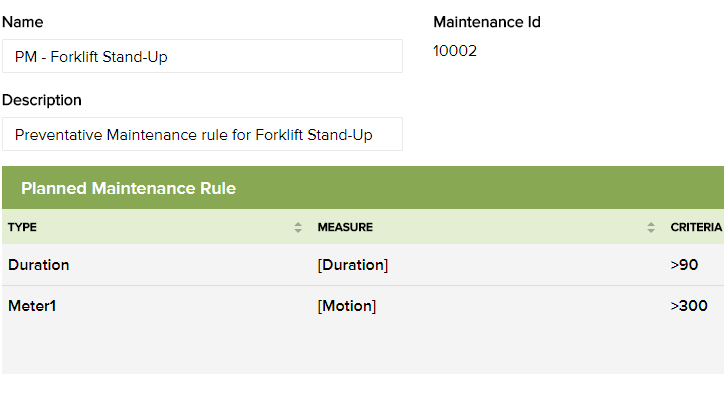Select the Duration type cell
This screenshot has width=724, height=419.
(39, 265)
